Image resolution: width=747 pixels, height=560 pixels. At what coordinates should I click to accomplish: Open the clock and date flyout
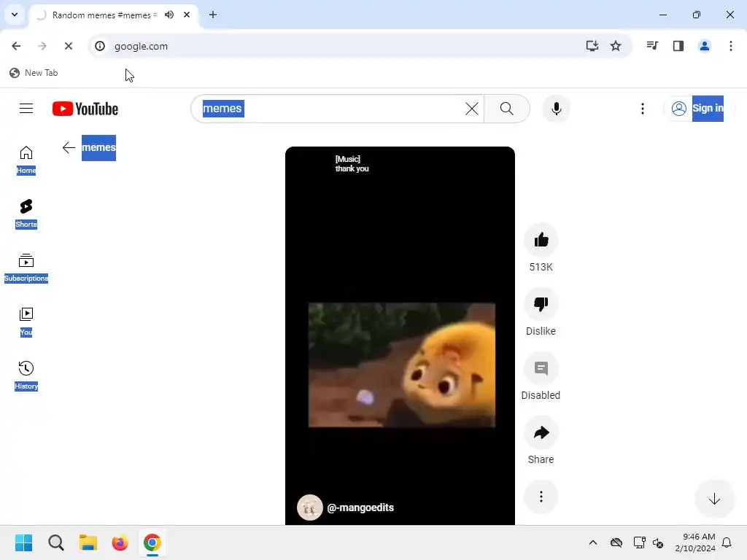(695, 542)
